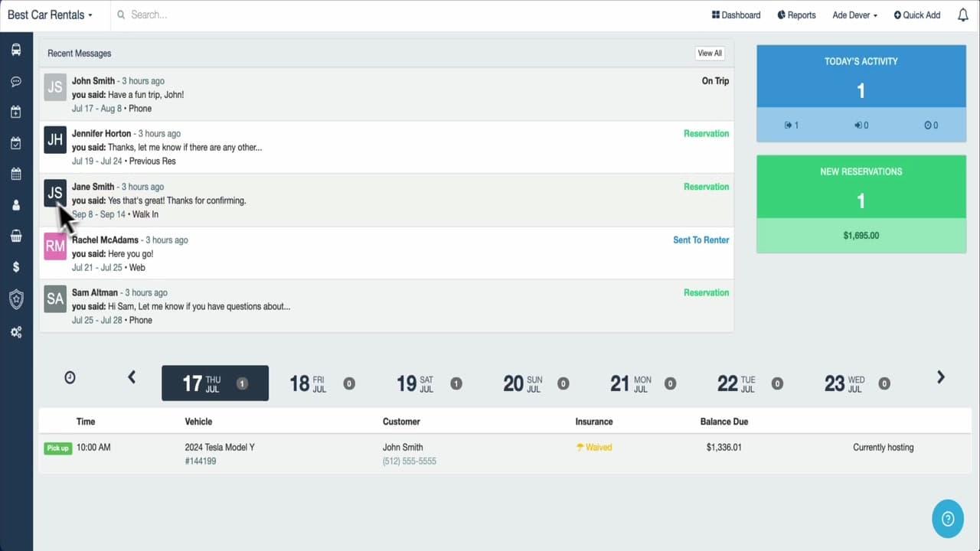This screenshot has width=980, height=551.
Task: Select the dollar payments icon in the sidebar
Action: pyautogui.click(x=16, y=266)
